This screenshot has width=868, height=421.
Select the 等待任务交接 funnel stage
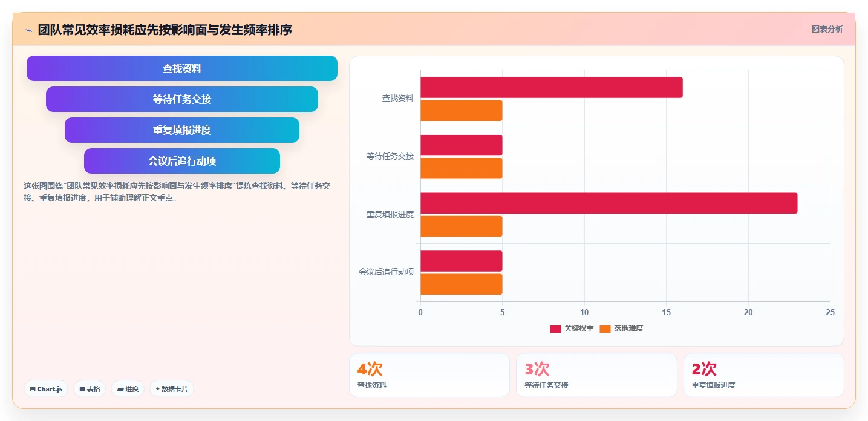[x=182, y=99]
